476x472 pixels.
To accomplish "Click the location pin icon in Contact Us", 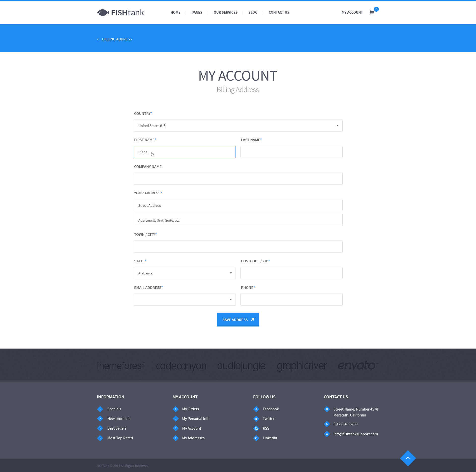I will [327, 409].
